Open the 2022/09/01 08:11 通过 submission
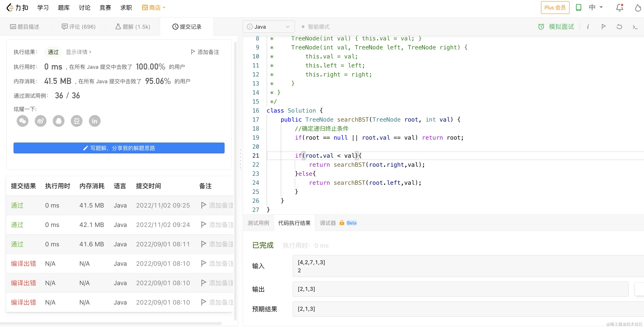Screen dimensions: 644x328 point(17,244)
